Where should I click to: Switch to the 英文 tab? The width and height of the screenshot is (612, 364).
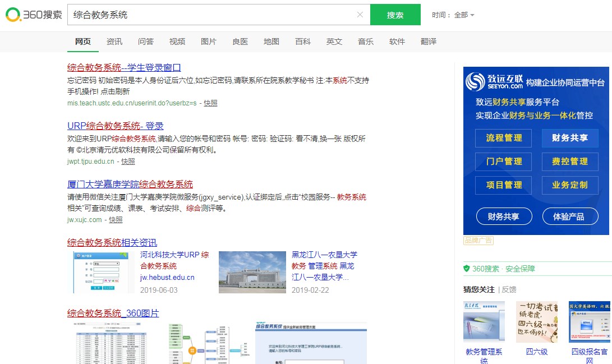(x=334, y=42)
